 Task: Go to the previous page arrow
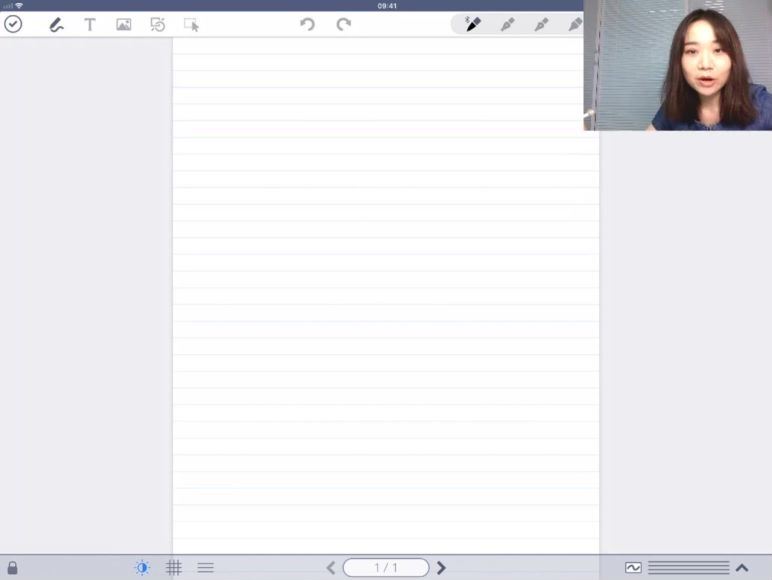331,568
